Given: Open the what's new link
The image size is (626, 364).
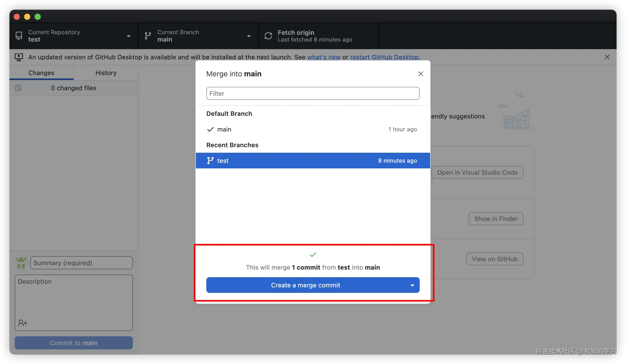Looking at the screenshot, I should point(324,57).
